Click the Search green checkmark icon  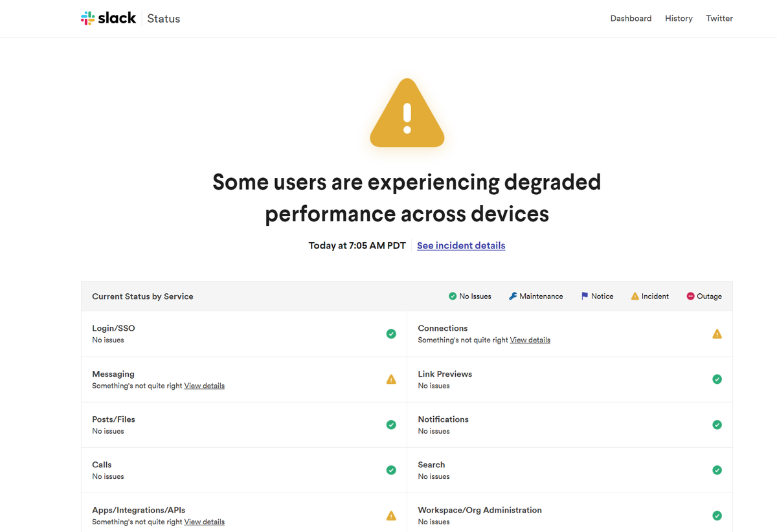click(x=717, y=470)
